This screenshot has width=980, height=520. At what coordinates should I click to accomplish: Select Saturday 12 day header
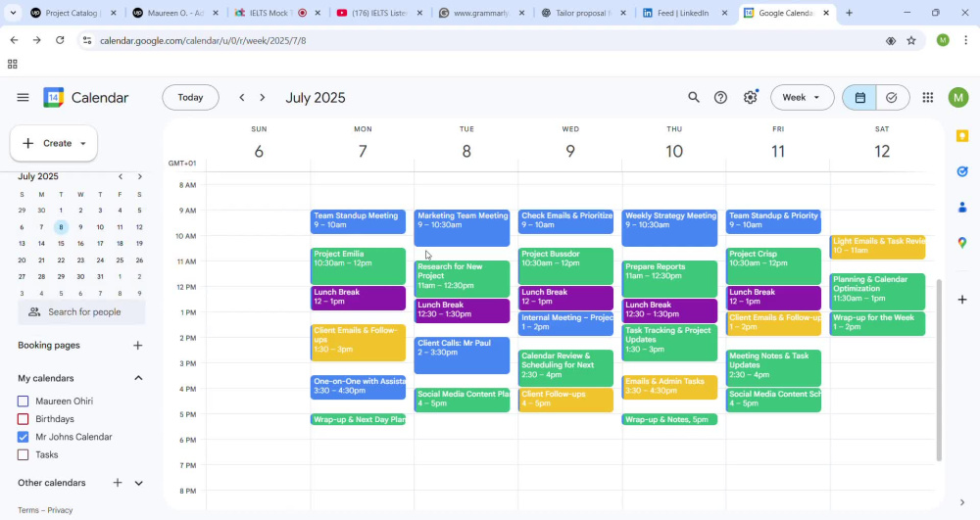(x=882, y=151)
